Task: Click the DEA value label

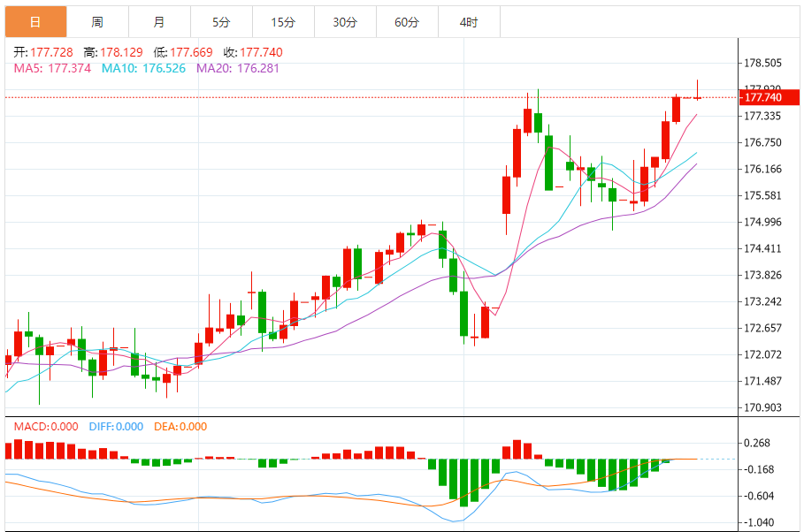Action: point(180,427)
